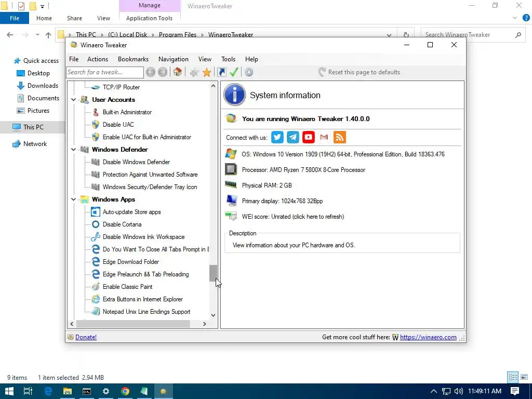Screen dimensions: 532x399
Task: Click Reset this page to defaults
Action: click(360, 72)
